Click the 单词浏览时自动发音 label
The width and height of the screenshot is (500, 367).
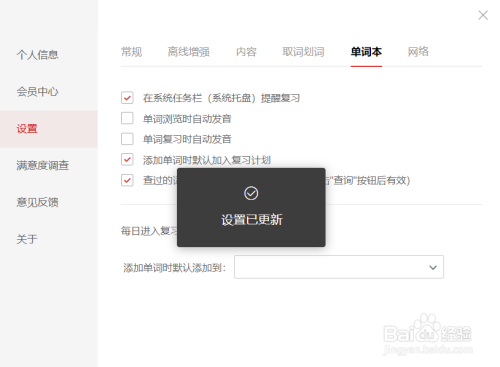tap(187, 119)
